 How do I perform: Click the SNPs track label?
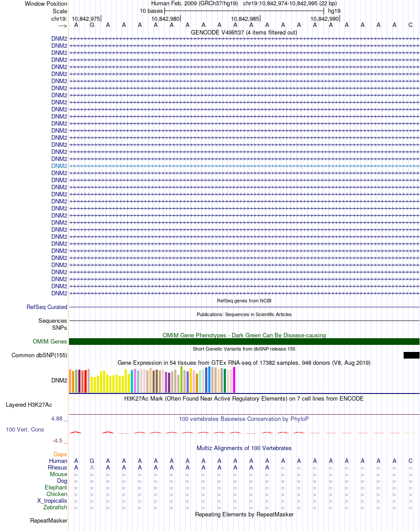point(60,328)
